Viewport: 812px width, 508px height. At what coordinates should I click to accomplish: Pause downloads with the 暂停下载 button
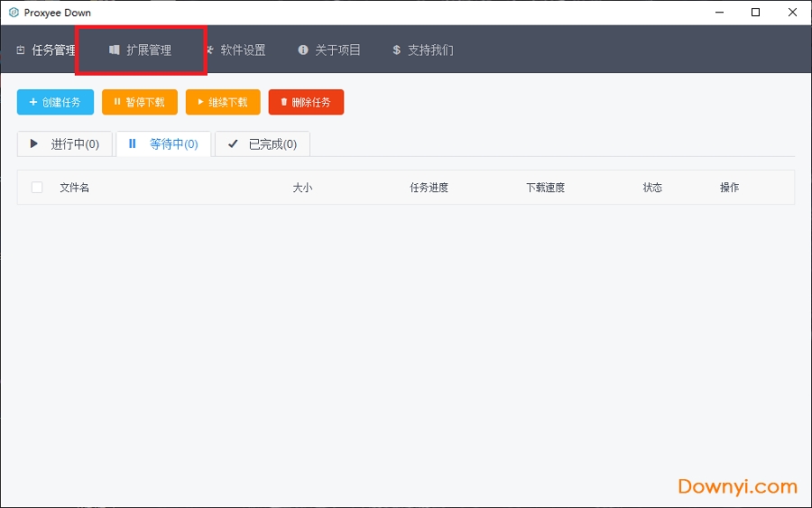139,102
